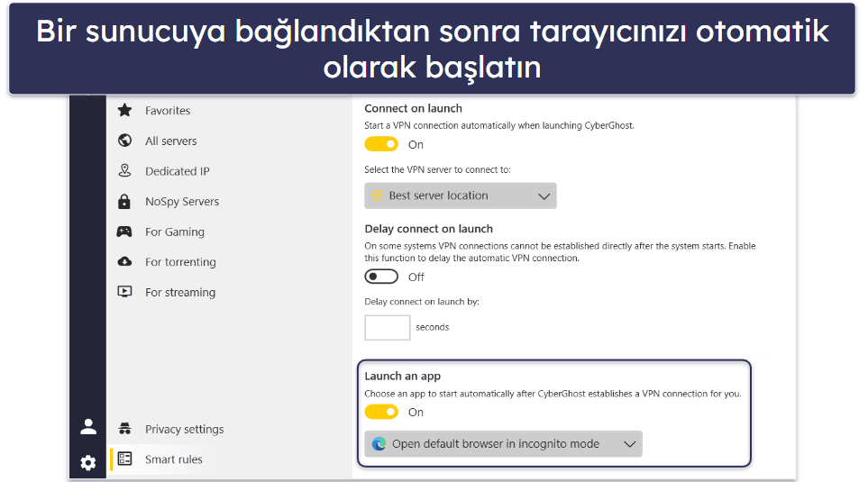
Task: Click the 'Select the VPN server to connect to' label
Action: 437,170
